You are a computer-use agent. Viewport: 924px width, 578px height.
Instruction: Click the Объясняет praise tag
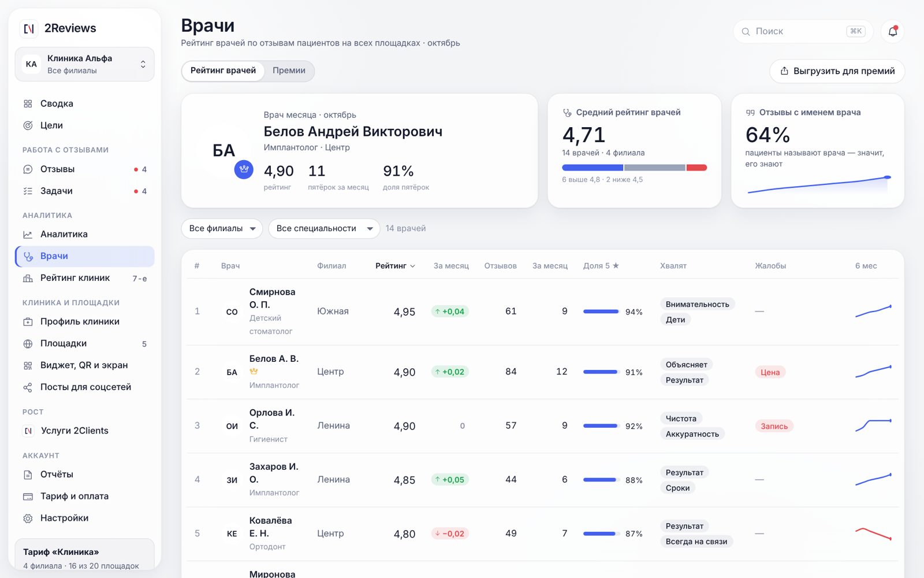[x=686, y=365]
